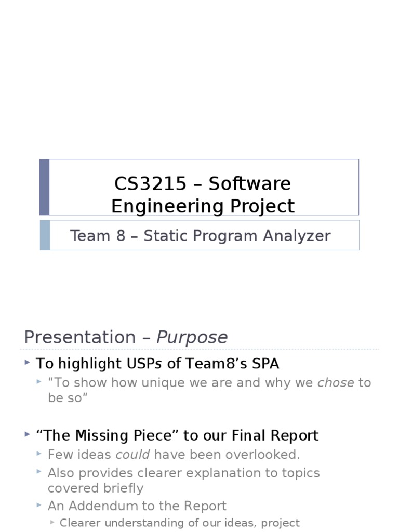399x532 pixels.
Task: Click the text "Few ideas could have been overlooked."
Action: point(174,455)
